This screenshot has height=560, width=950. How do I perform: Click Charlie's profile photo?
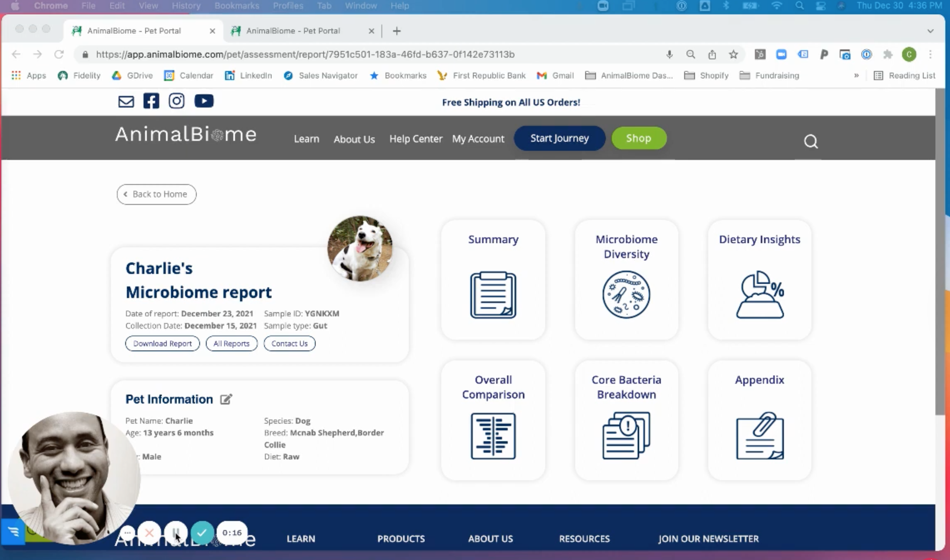point(360,248)
